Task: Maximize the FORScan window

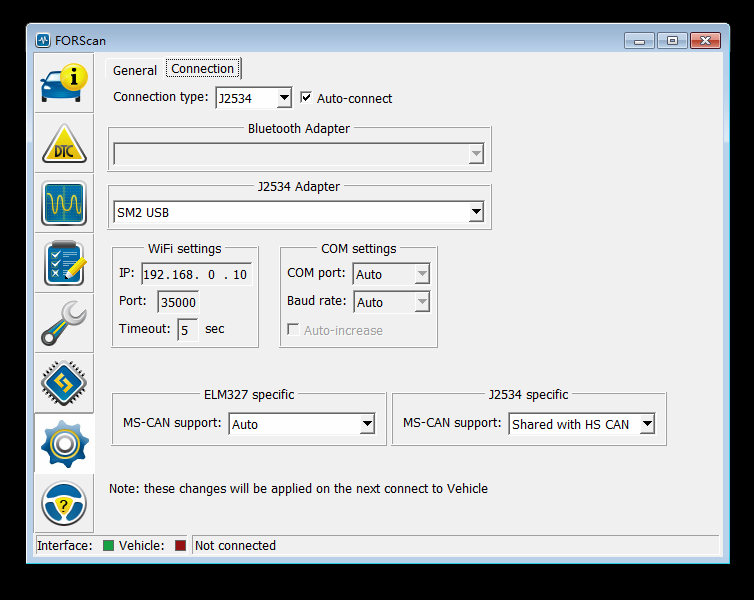Action: click(672, 41)
